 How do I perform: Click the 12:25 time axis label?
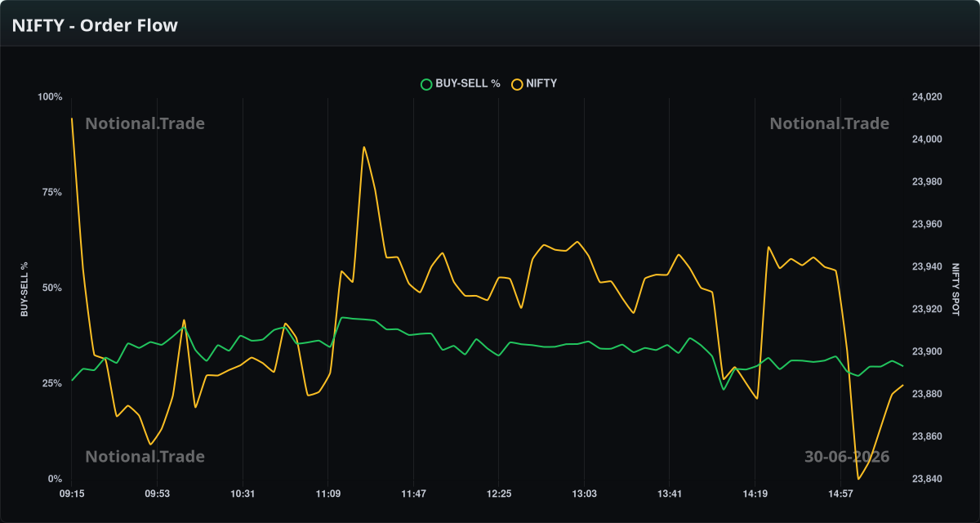tap(498, 494)
